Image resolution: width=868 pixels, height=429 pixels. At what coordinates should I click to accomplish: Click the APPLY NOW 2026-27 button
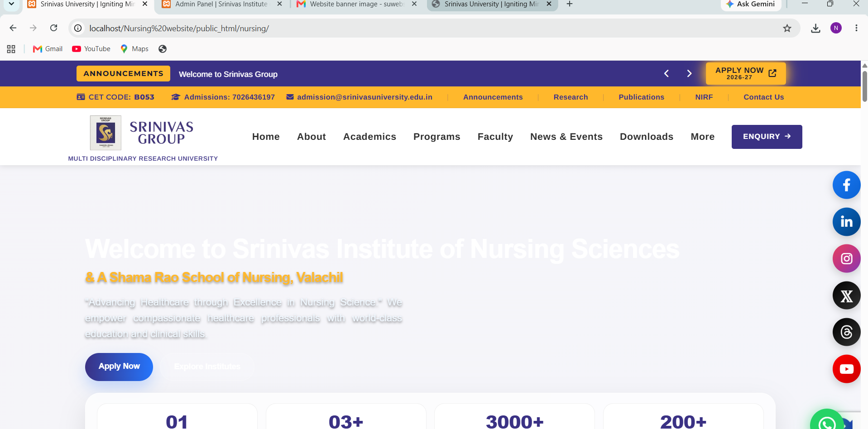click(x=745, y=73)
